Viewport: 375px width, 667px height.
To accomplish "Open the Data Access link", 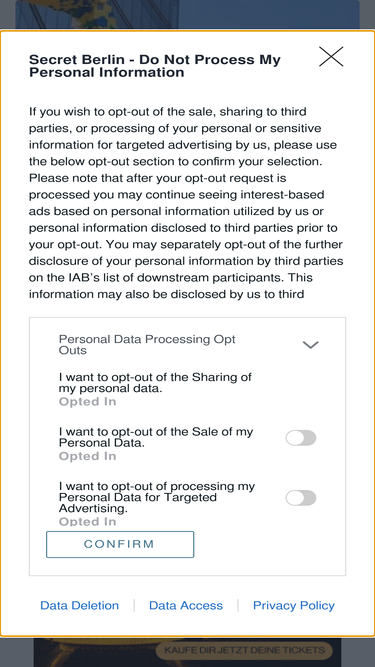I will (186, 605).
